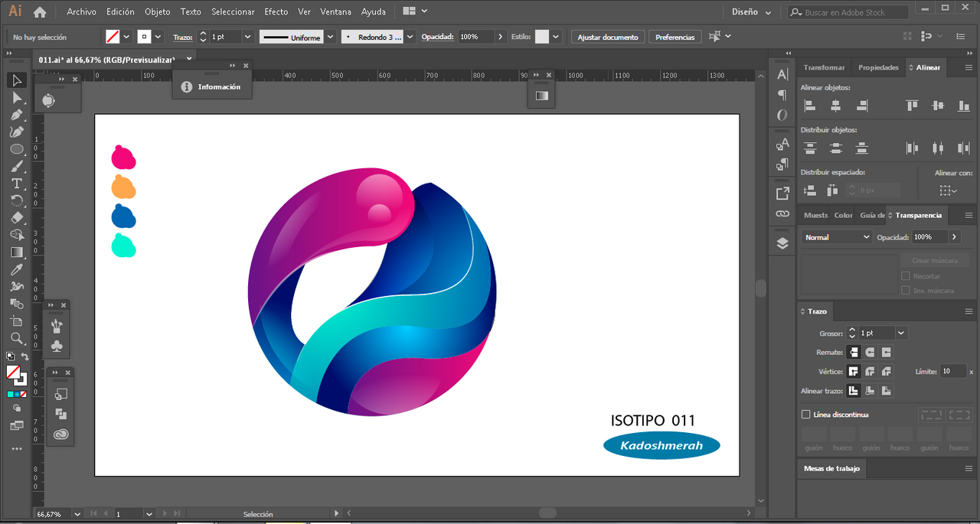This screenshot has height=524, width=980.
Task: Select the Selection arrow tool
Action: (x=17, y=80)
